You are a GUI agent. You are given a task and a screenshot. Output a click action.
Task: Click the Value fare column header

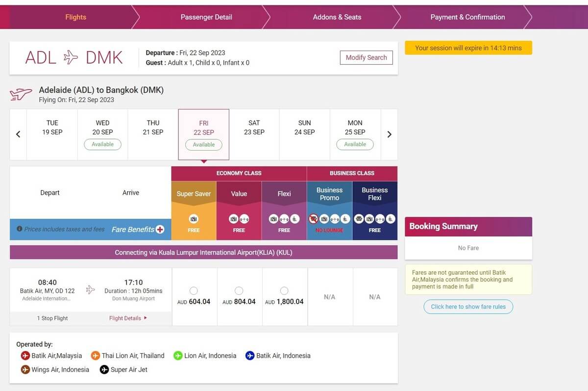point(239,194)
